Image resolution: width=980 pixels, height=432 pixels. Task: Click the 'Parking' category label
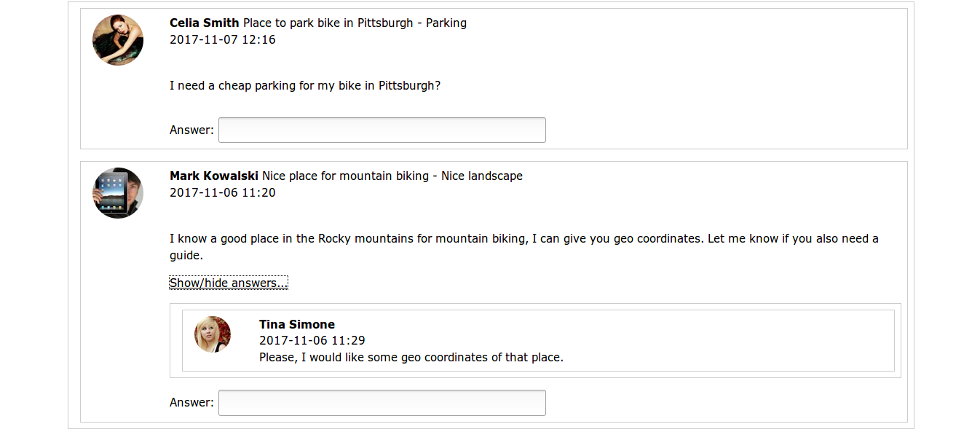(x=446, y=23)
